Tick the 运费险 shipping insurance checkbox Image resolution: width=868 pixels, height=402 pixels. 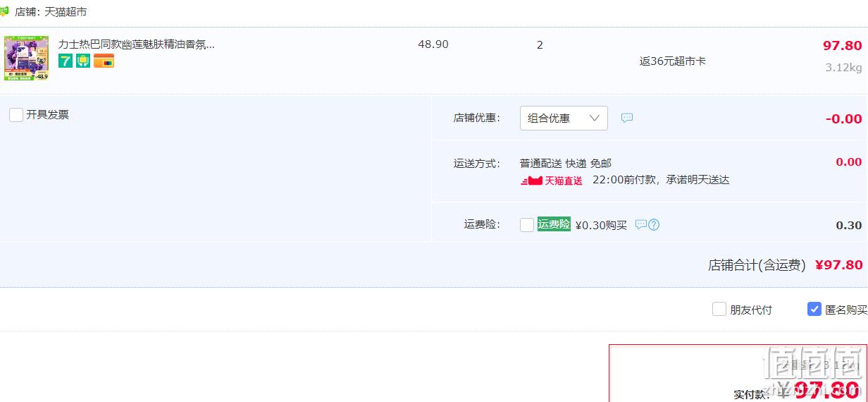[x=527, y=225]
